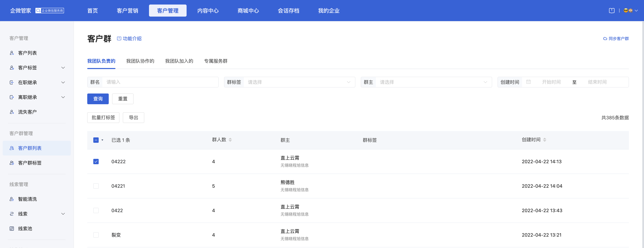This screenshot has height=248, width=644.
Task: Open the account dropdown chevron in header
Action: coord(636,11)
